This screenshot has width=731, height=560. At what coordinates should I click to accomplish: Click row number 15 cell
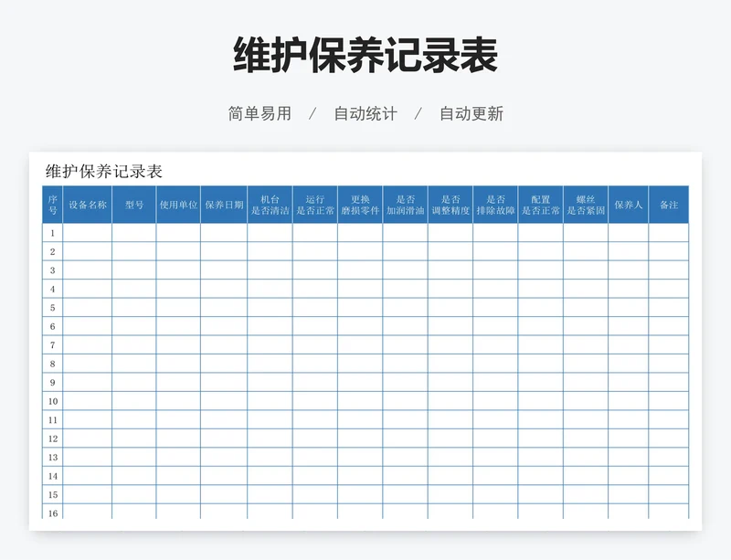[53, 494]
